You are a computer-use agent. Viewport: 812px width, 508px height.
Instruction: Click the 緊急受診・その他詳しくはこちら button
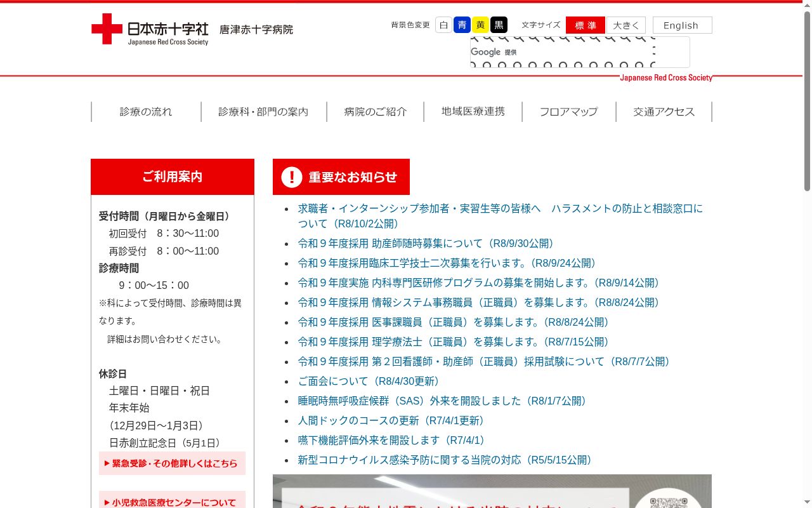tap(172, 464)
